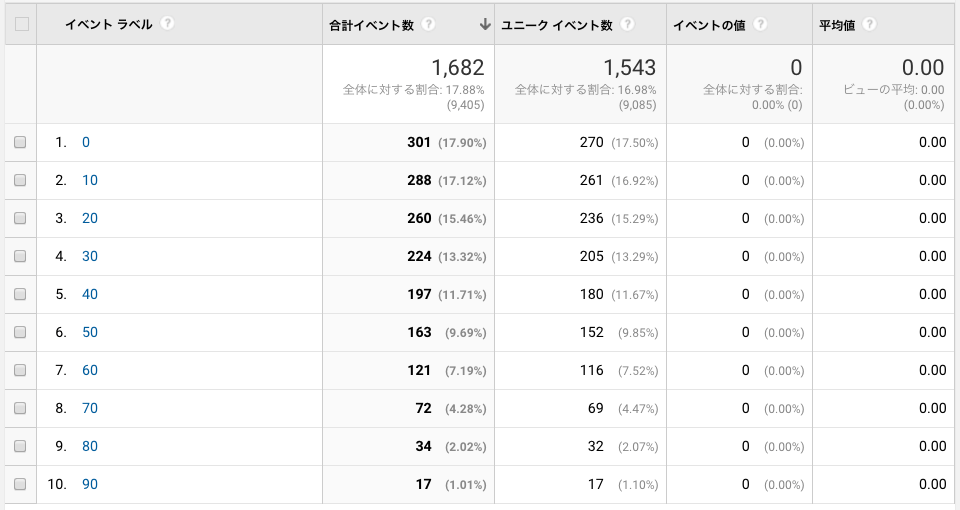Sort by 平均値 column header
The image size is (960, 510).
(x=838, y=24)
